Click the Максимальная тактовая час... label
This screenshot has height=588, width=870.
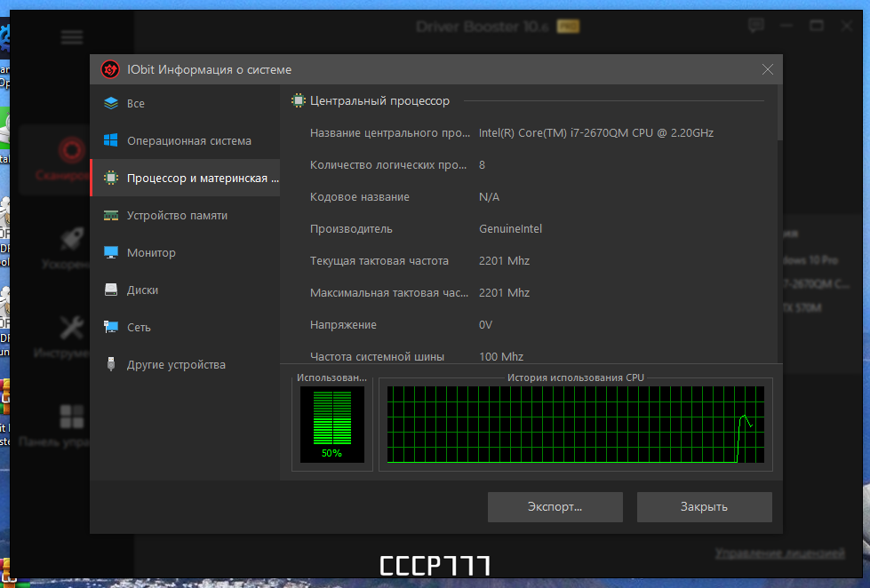tap(389, 292)
